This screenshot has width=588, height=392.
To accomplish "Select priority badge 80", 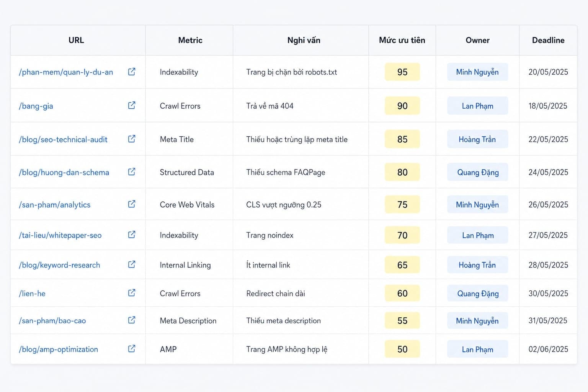I will click(402, 172).
